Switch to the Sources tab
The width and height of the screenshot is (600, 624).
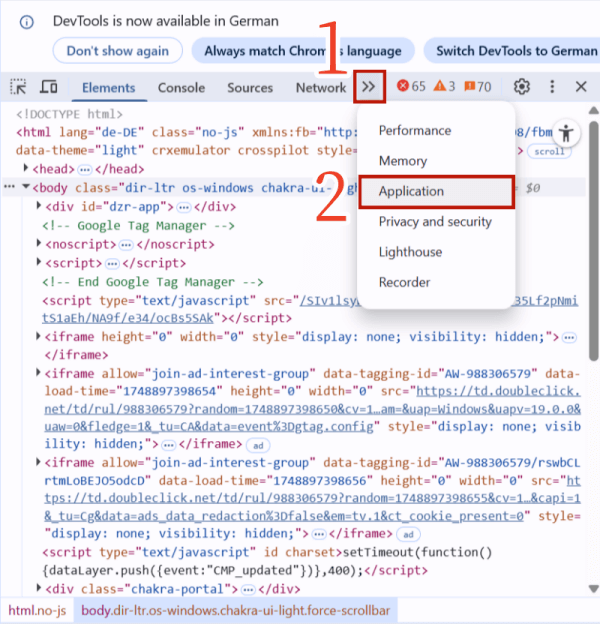point(250,88)
